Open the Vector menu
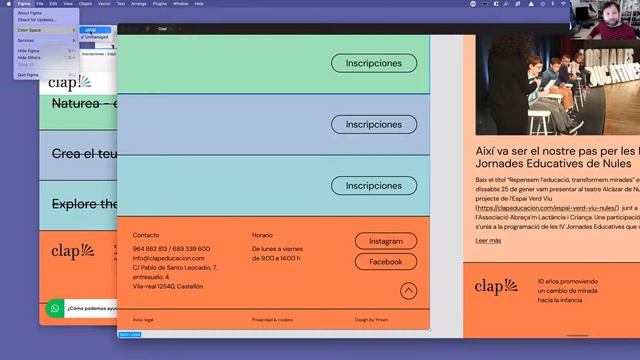Screen dimensions: 640x360 (x=104, y=4)
